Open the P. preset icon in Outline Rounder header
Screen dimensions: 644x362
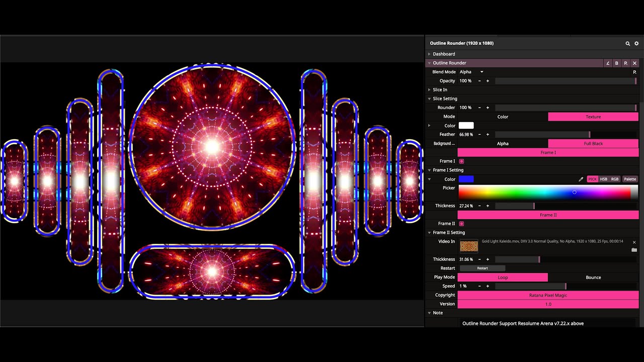[x=626, y=63]
